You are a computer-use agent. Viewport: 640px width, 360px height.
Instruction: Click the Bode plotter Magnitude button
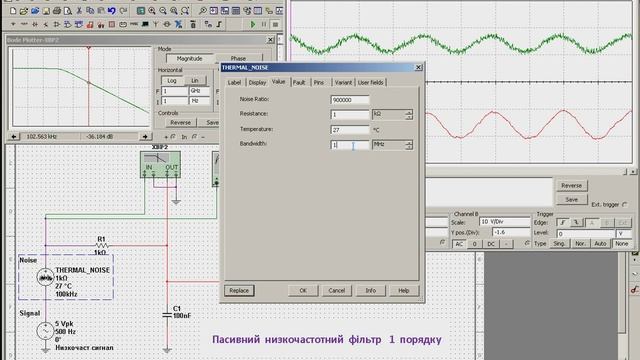pos(189,59)
